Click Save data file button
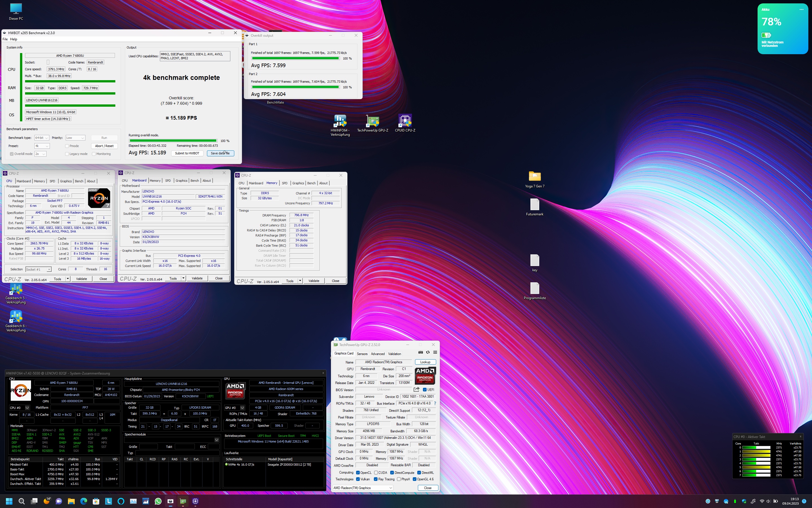This screenshot has width=812, height=508. (x=220, y=153)
